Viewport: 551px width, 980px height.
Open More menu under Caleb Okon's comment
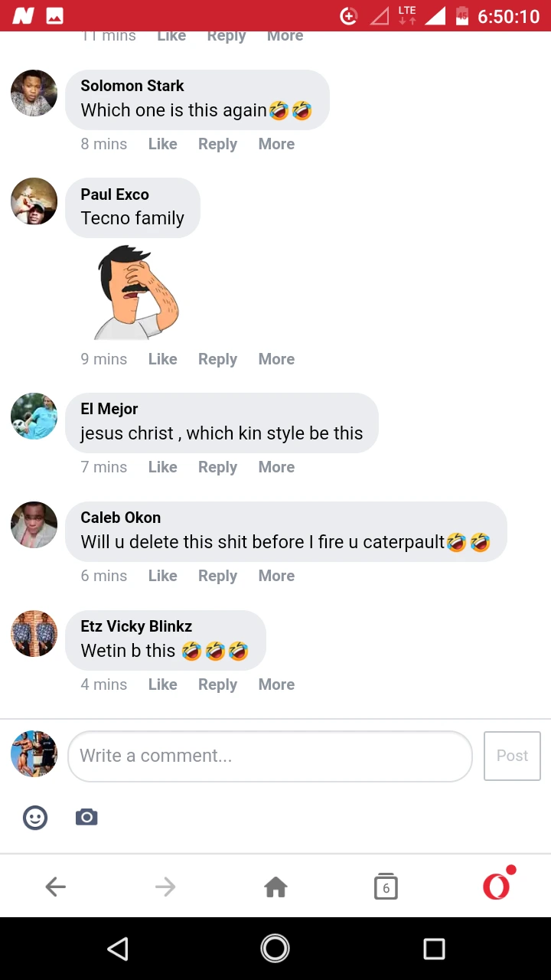click(x=276, y=576)
